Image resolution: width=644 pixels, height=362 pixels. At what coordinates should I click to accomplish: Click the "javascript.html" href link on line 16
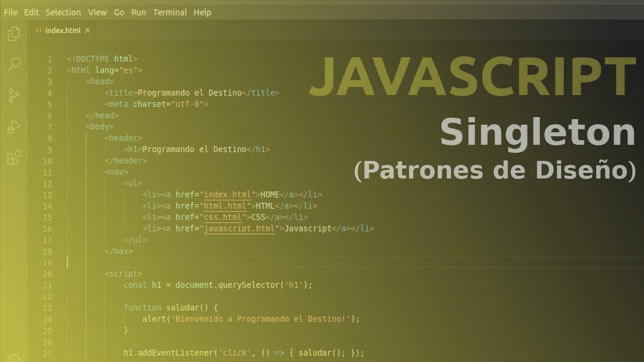[239, 228]
